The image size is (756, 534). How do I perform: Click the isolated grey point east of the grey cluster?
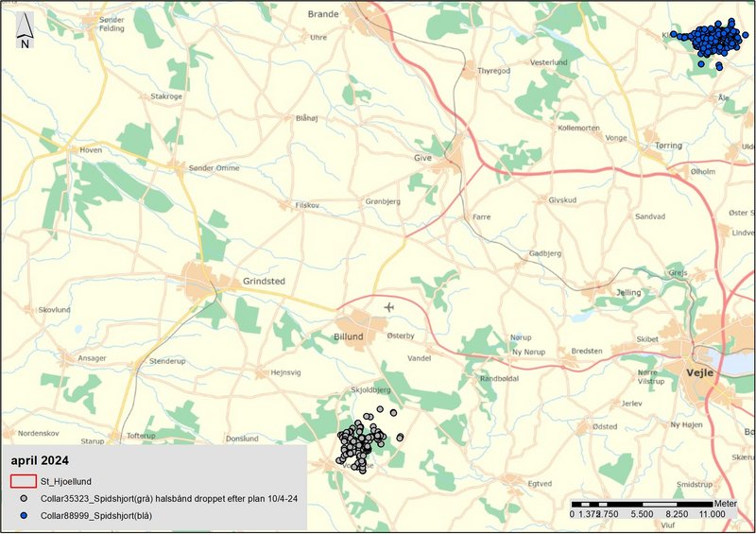tap(401, 437)
